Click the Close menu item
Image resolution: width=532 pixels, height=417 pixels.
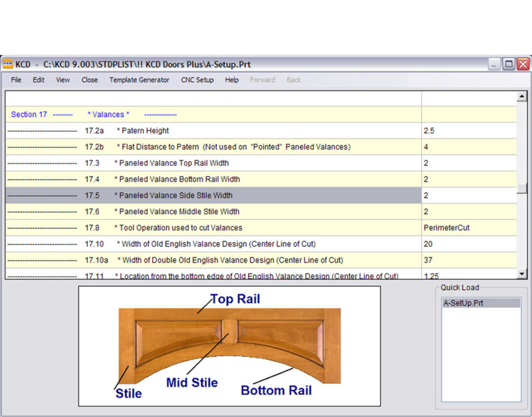90,80
